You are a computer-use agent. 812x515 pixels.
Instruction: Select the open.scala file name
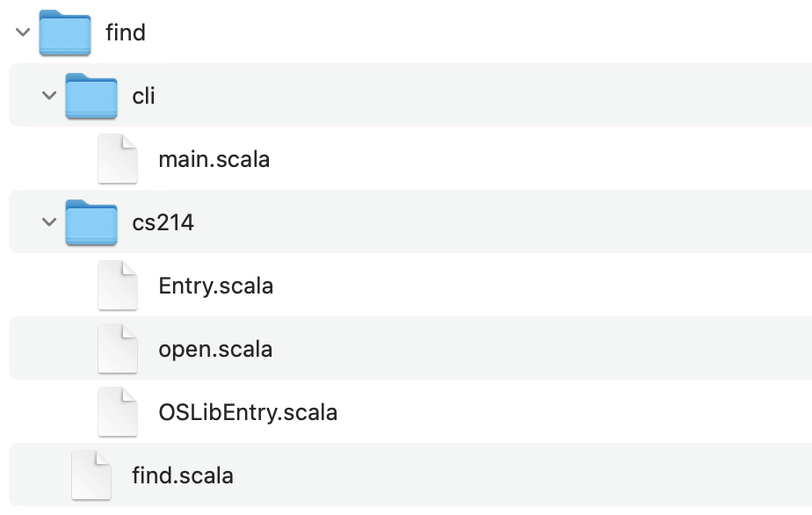215,349
